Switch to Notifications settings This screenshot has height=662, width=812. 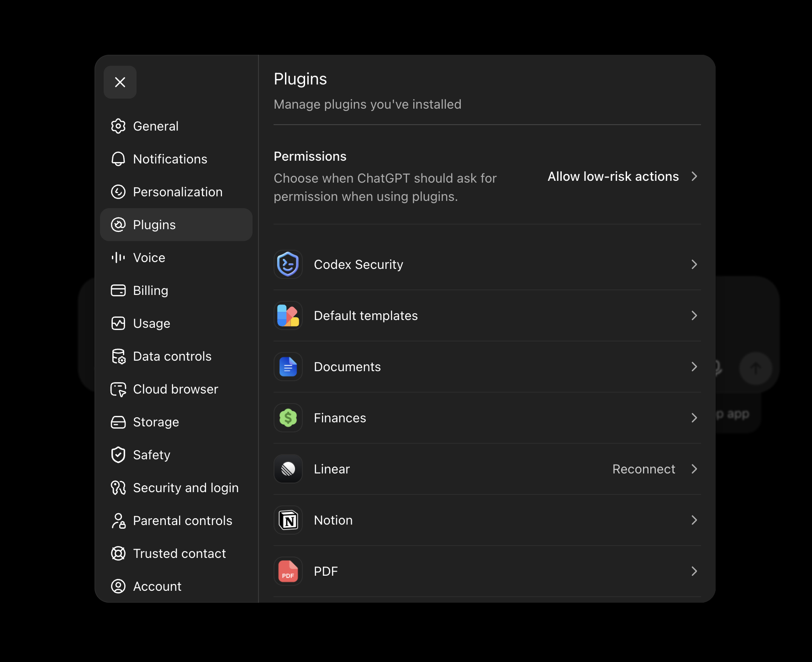click(176, 159)
